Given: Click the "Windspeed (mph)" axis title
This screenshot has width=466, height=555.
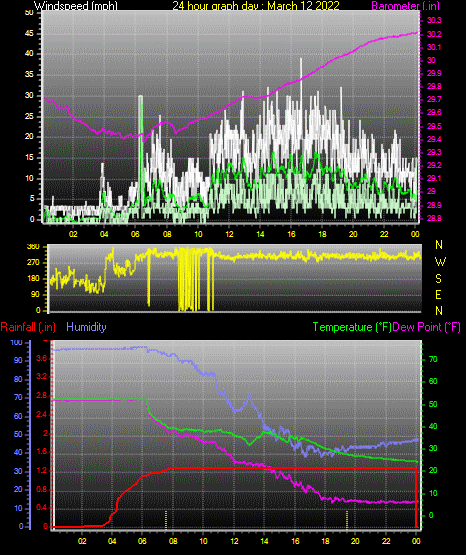Looking at the screenshot, I should (76, 6).
